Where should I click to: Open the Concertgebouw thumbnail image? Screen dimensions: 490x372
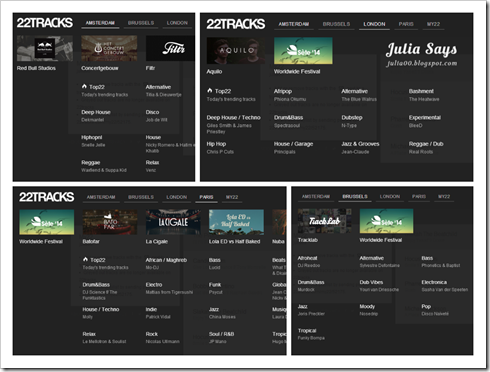(109, 48)
